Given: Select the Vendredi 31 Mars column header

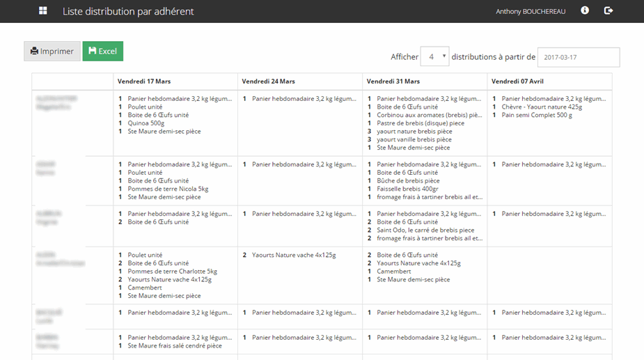Looking at the screenshot, I should tap(393, 81).
